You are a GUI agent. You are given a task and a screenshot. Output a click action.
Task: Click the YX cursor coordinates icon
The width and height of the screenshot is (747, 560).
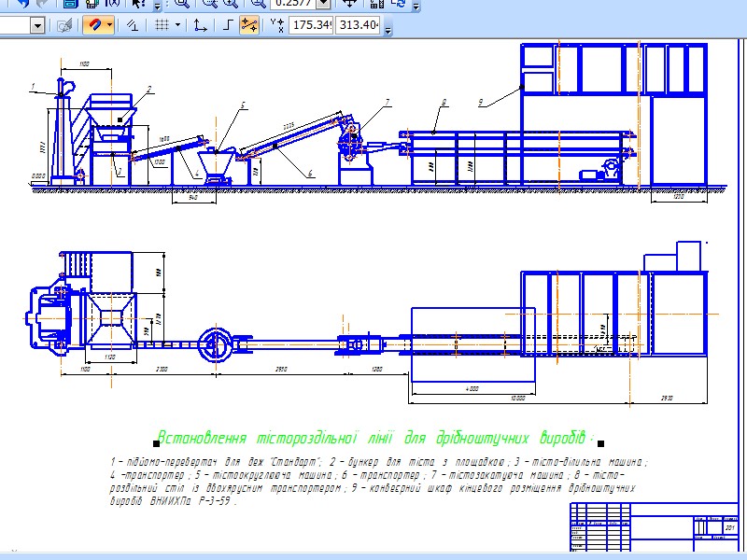click(x=276, y=25)
